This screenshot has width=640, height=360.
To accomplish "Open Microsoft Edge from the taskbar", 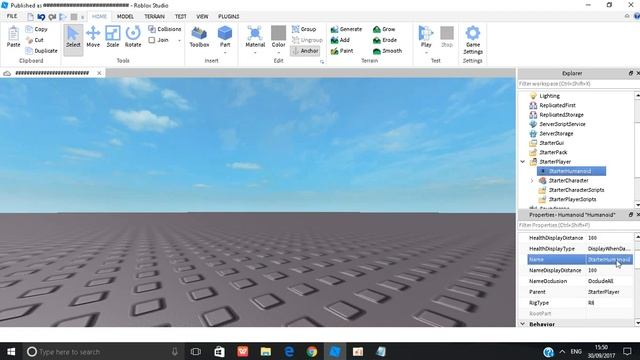I will click(x=289, y=351).
